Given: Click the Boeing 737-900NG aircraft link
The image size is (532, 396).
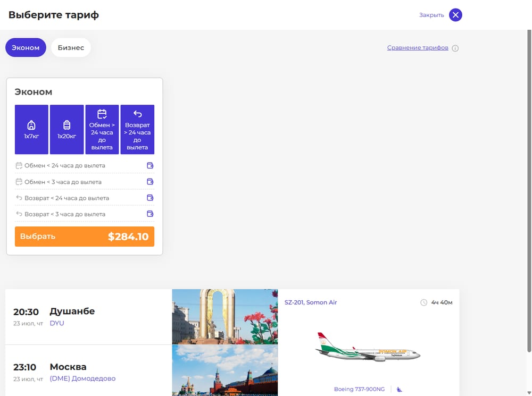Looking at the screenshot, I should (359, 389).
